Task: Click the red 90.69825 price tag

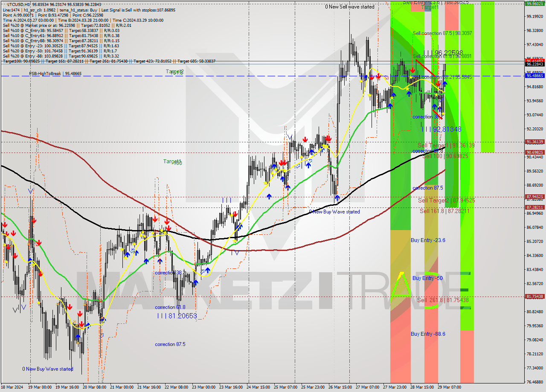Action: [x=535, y=152]
